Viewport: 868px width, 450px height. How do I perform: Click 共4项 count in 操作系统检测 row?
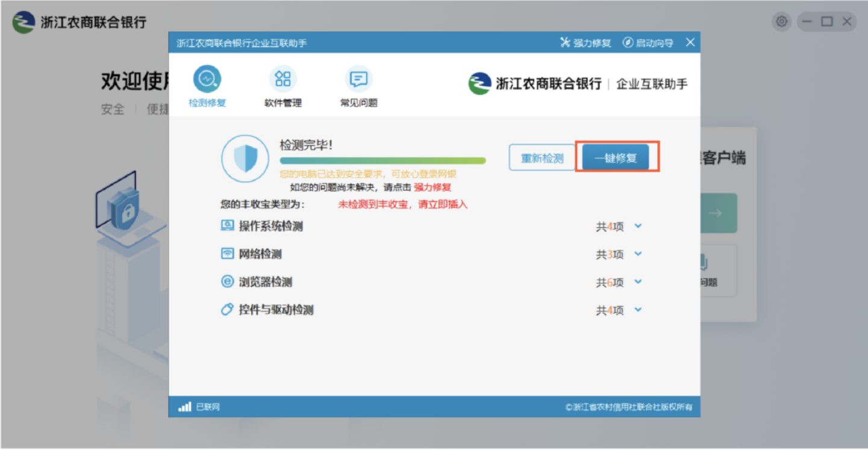610,227
